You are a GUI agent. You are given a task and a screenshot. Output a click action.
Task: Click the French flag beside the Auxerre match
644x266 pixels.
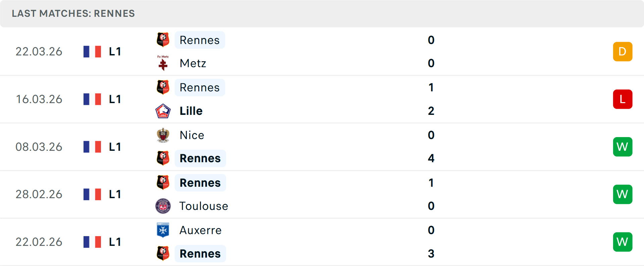click(92, 242)
